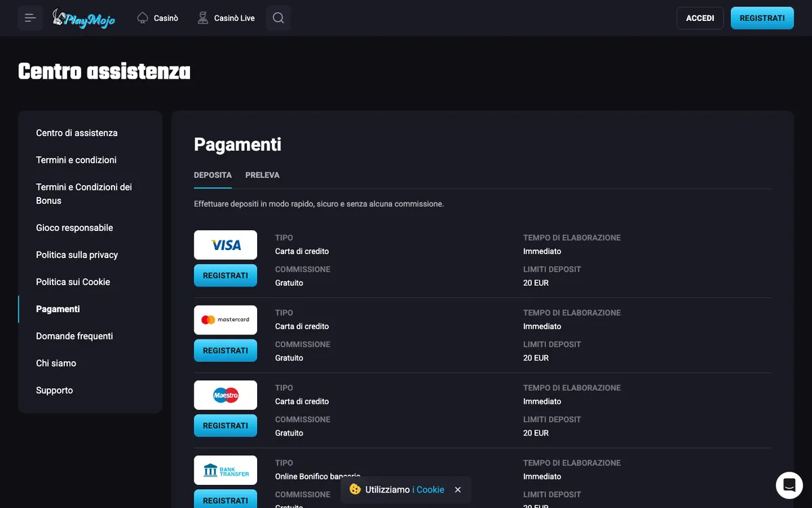The image size is (812, 508).
Task: Click the cookie icon in the notice
Action: click(355, 489)
